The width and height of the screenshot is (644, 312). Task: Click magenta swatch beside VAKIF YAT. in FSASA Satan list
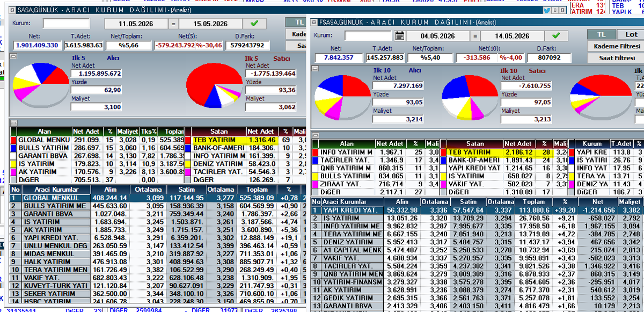coord(444,184)
